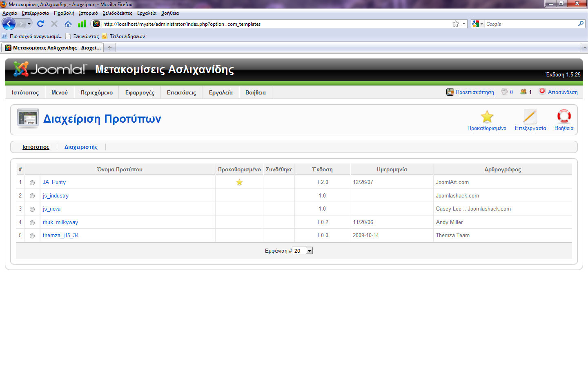This screenshot has height=368, width=588.
Task: Click the Αποσύνδεση logout link
Action: (x=563, y=92)
